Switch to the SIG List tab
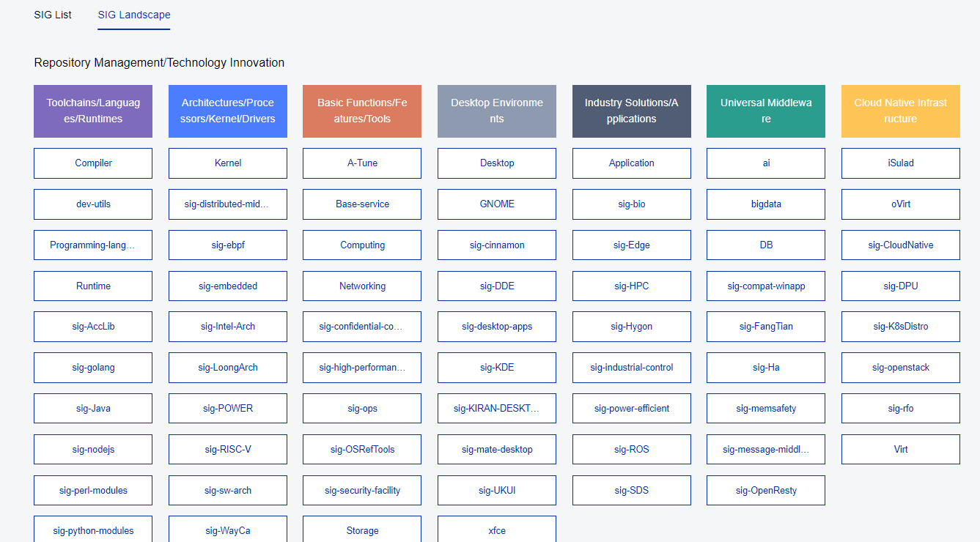Viewport: 980px width, 542px height. (x=53, y=15)
